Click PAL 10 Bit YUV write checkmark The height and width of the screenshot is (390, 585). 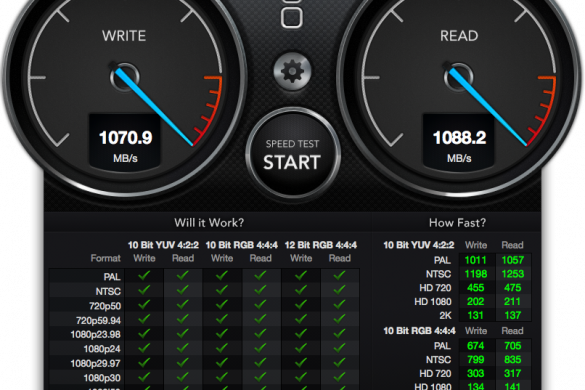click(x=144, y=275)
